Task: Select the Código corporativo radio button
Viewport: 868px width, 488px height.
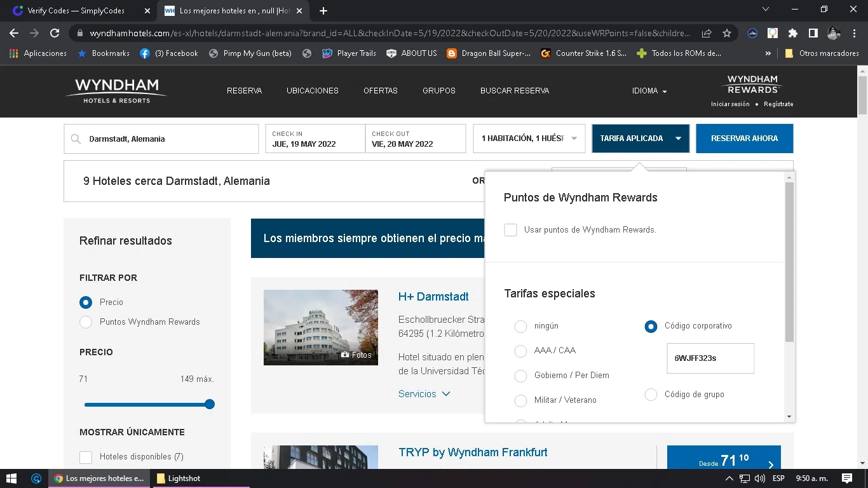Action: pos(651,327)
